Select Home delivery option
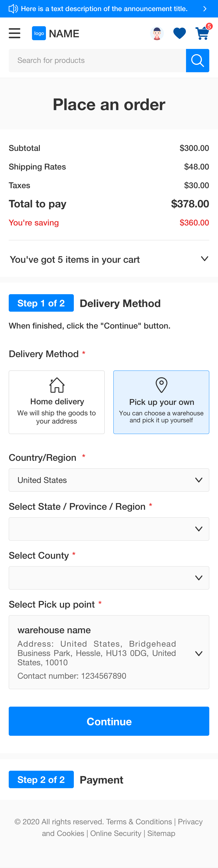 pos(57,402)
